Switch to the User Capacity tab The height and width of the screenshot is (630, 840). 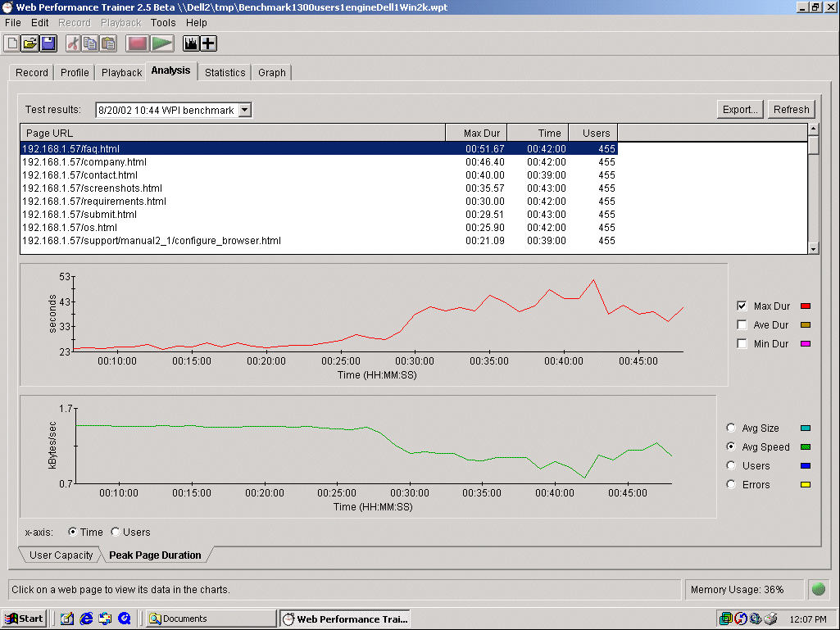coord(61,555)
